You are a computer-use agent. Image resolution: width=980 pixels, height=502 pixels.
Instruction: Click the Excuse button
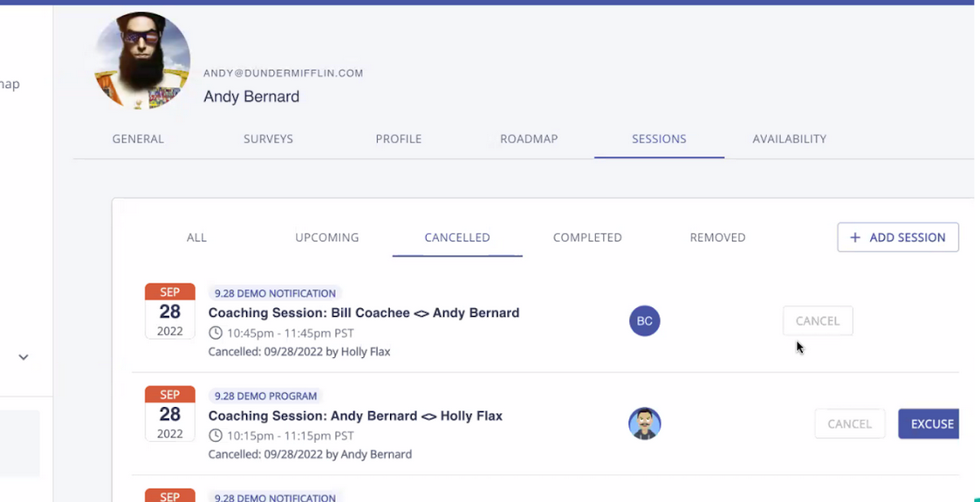click(930, 423)
